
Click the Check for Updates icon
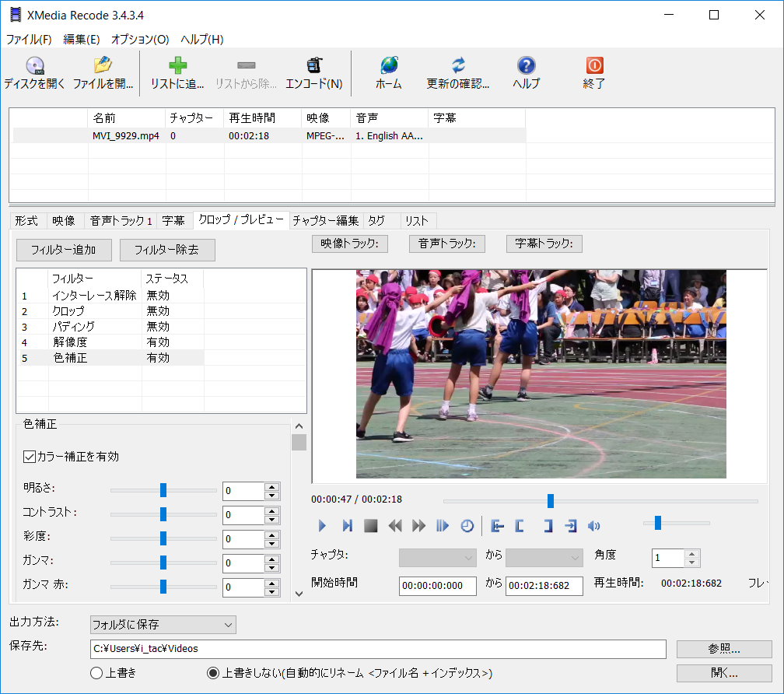458,67
